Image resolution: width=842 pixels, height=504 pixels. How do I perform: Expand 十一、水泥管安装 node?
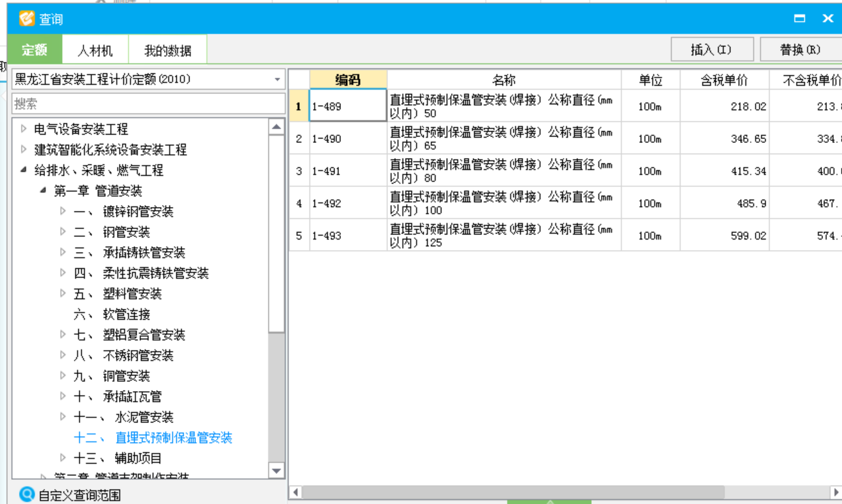click(x=63, y=417)
